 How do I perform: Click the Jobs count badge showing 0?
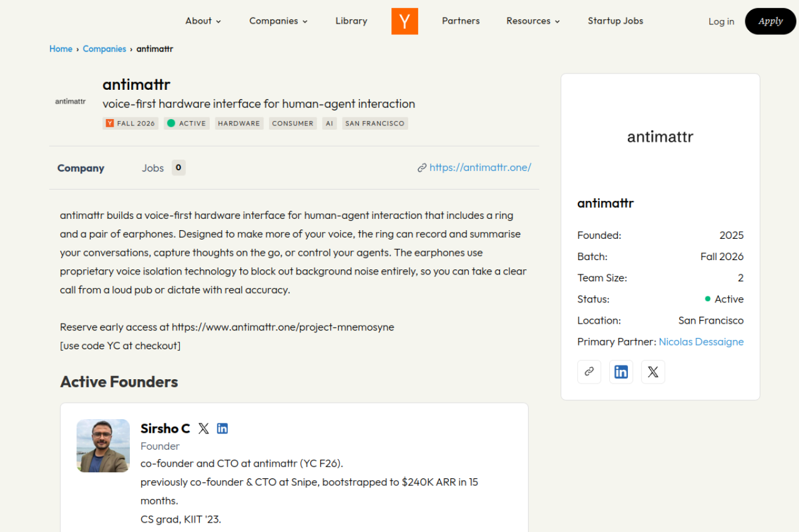[x=179, y=168]
